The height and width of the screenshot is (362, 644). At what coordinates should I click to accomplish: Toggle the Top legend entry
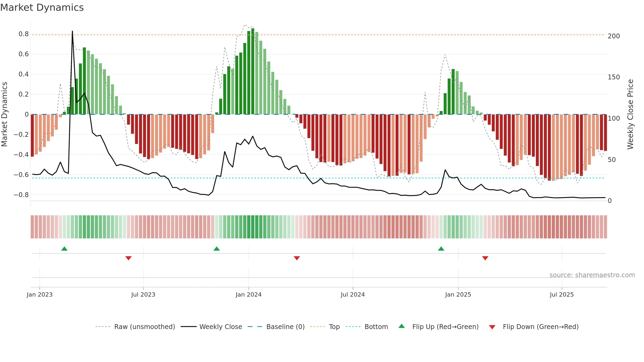pos(325,327)
